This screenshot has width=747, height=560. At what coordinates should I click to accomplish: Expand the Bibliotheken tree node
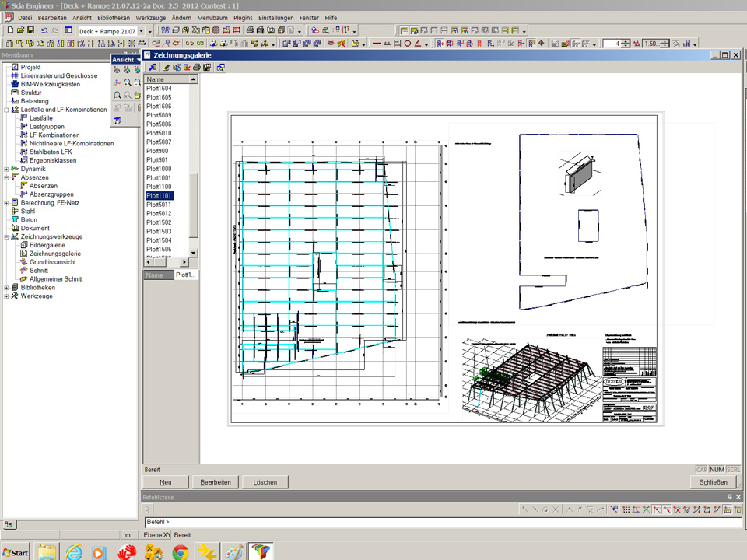(x=6, y=287)
